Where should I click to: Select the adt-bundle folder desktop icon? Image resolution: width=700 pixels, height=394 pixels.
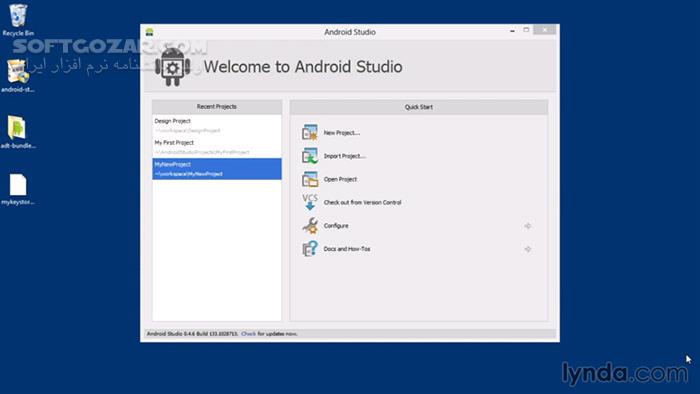point(18,132)
